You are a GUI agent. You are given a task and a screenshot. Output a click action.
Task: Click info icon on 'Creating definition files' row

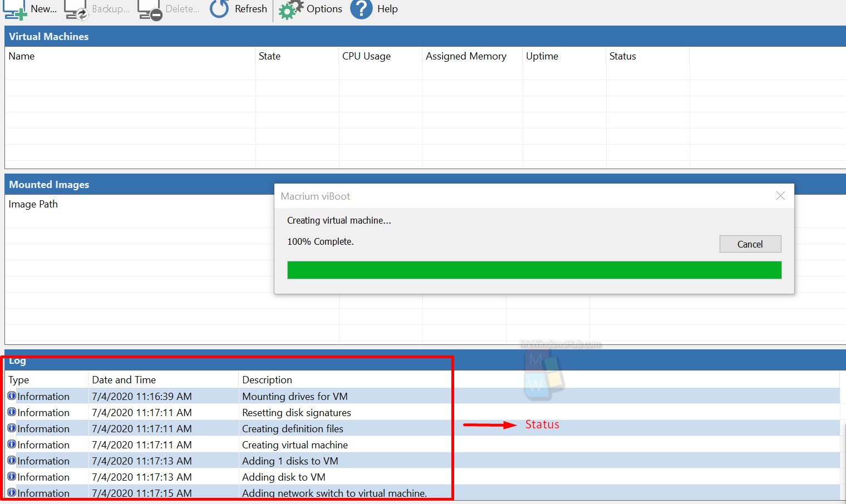[x=12, y=428]
